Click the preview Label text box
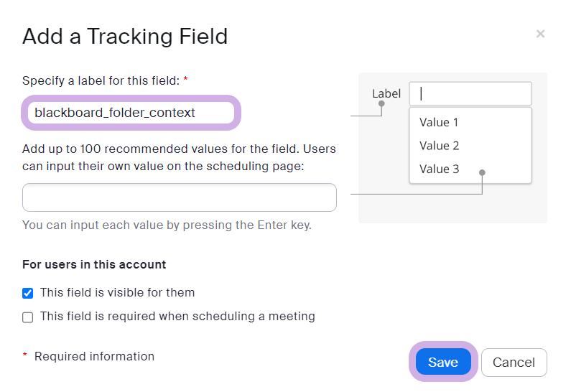The image size is (571, 392). click(470, 93)
